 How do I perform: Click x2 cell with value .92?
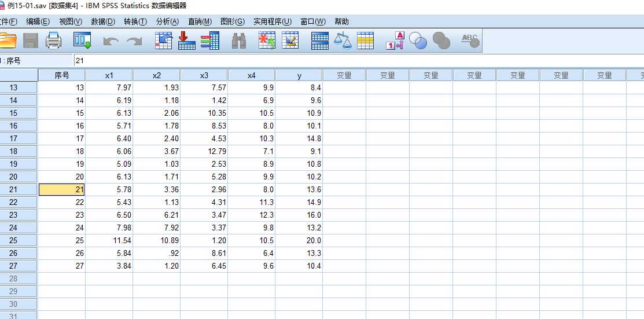(x=156, y=253)
